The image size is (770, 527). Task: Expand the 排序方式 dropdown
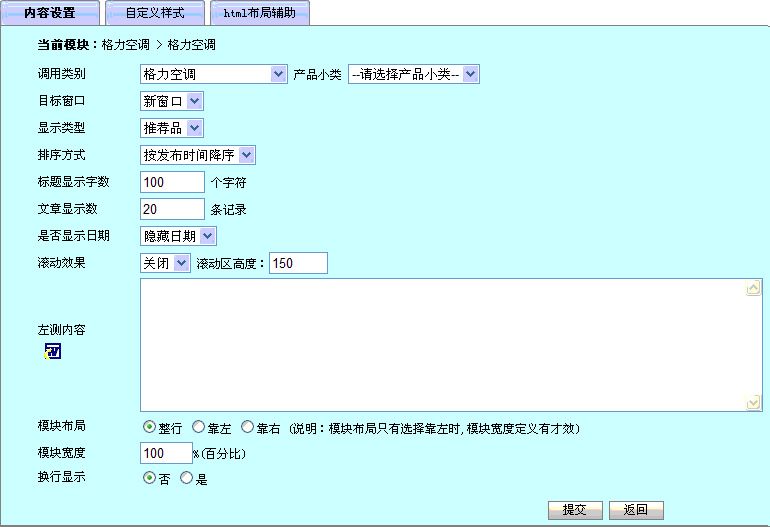coord(198,155)
